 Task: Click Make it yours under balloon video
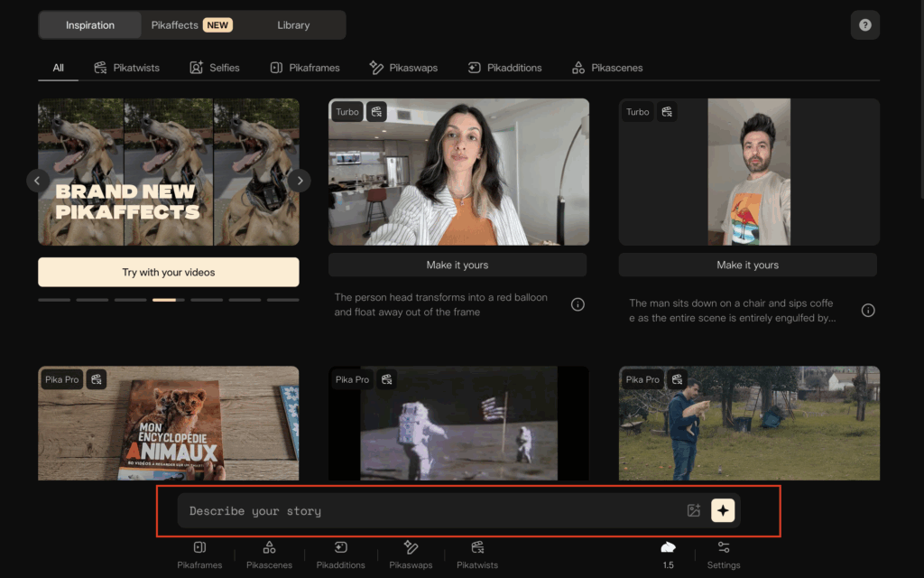click(x=457, y=265)
